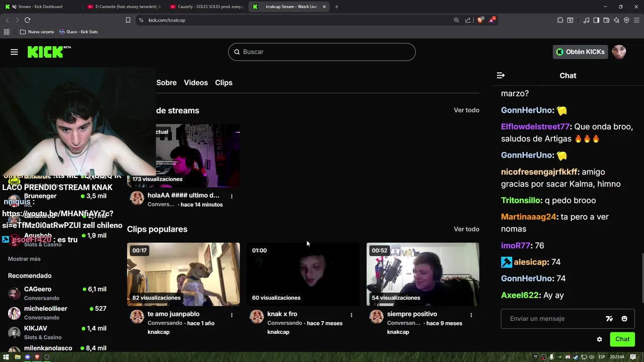Play the 'siempre positivo' clip thumbnail
This screenshot has width=644, height=362.
(423, 274)
